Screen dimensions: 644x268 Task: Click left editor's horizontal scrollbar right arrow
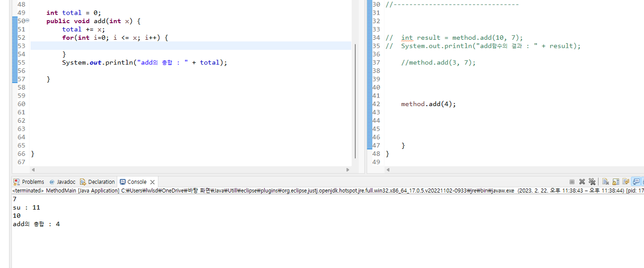pyautogui.click(x=348, y=170)
